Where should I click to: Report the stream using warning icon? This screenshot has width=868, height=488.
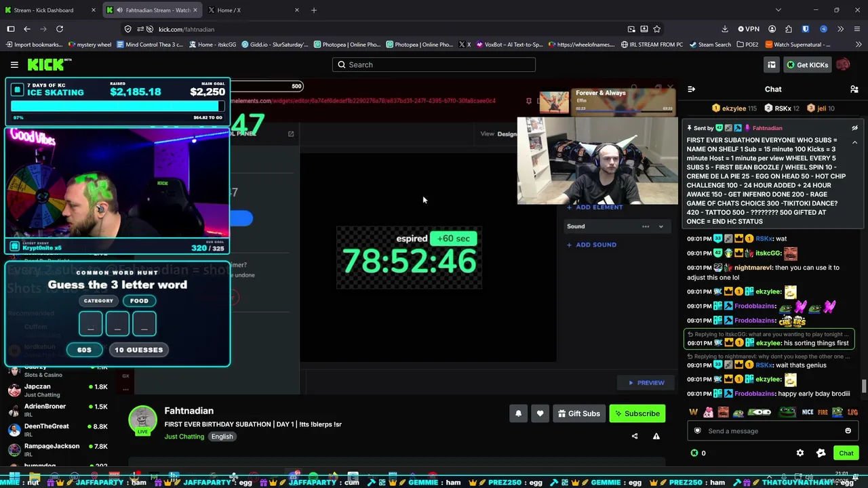point(656,436)
